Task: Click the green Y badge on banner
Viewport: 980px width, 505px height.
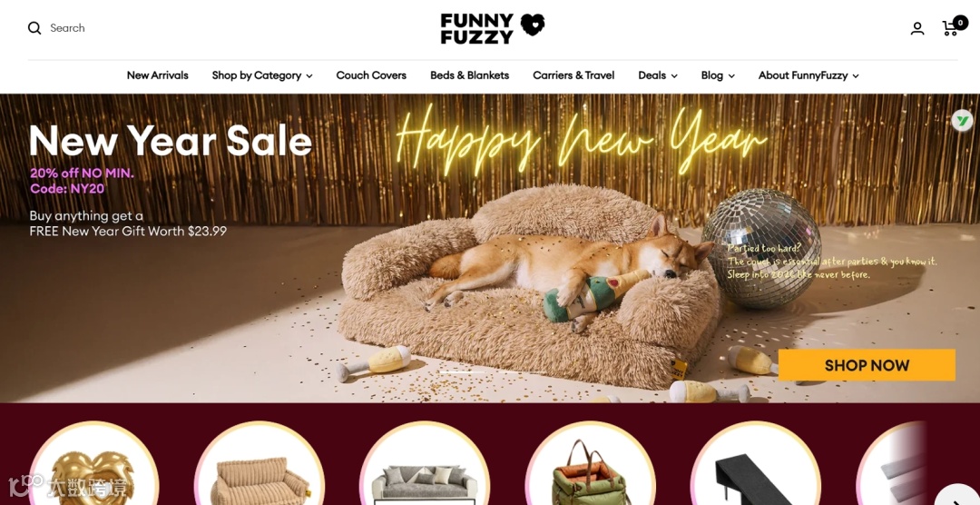Action: 963,120
